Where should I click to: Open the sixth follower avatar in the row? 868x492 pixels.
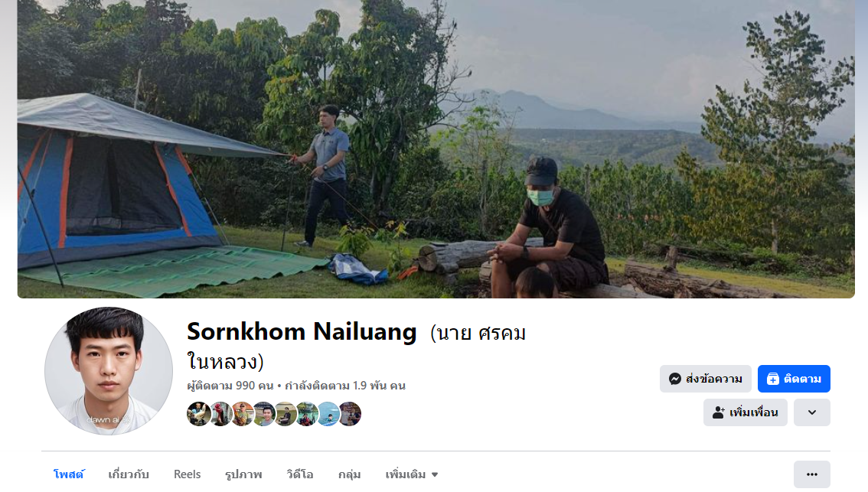pyautogui.click(x=307, y=414)
